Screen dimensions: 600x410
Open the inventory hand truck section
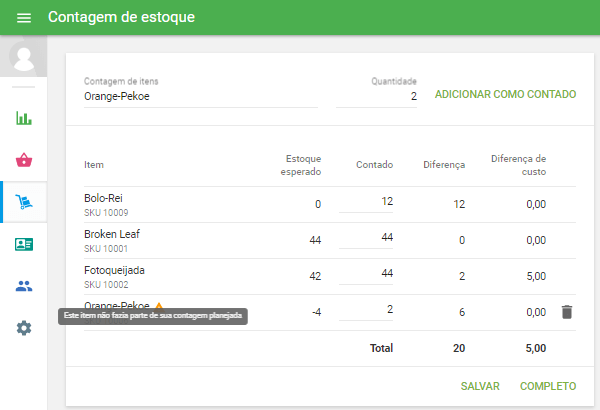pyautogui.click(x=24, y=202)
